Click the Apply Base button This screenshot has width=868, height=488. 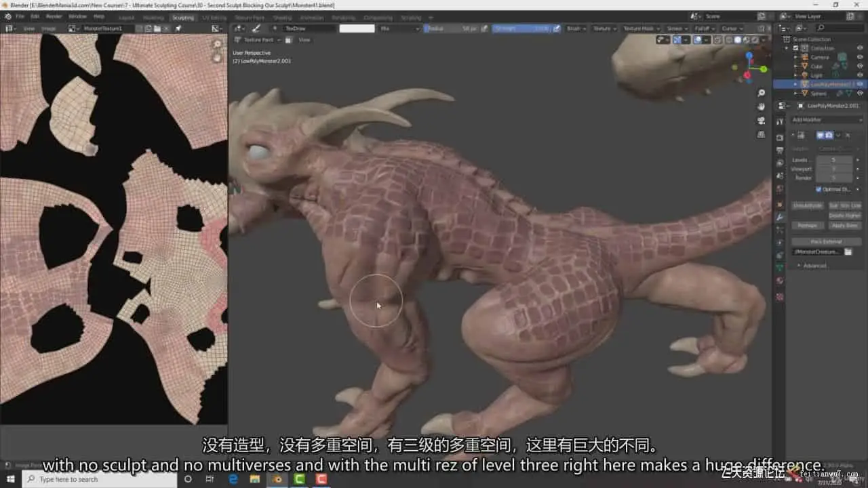pyautogui.click(x=844, y=225)
